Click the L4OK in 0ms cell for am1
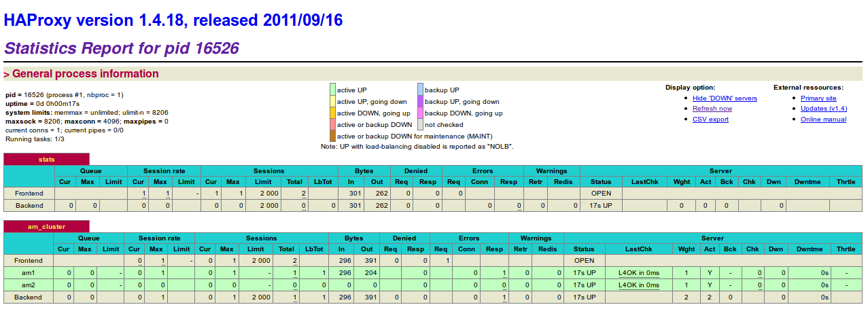 tap(638, 273)
